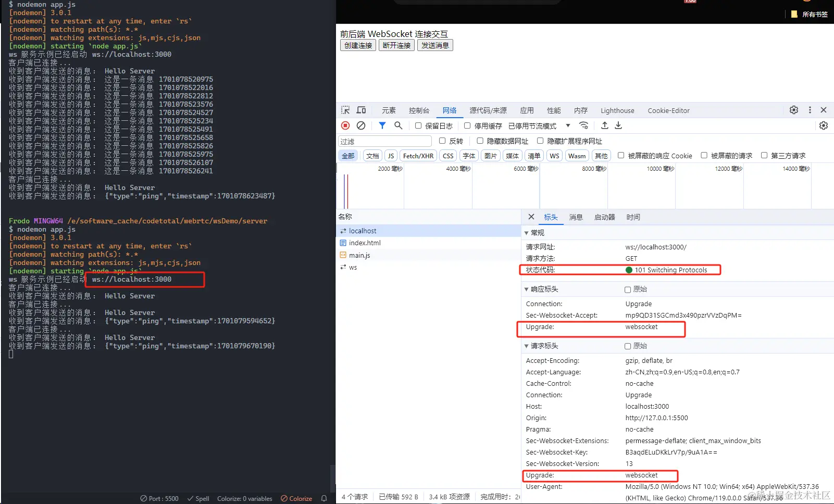Image resolution: width=834 pixels, height=504 pixels.
Task: Open the 内存 tab
Action: point(581,110)
